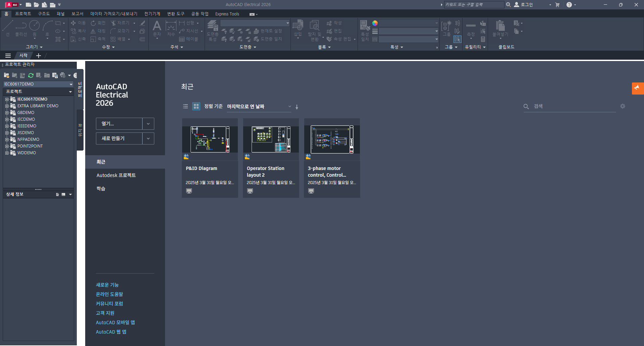Click the search magnifier icon in title bar
644x346 pixels.
508,5
